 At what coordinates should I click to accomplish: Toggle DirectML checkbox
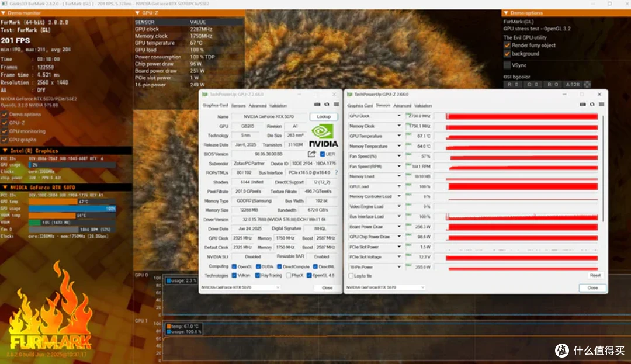(x=315, y=266)
